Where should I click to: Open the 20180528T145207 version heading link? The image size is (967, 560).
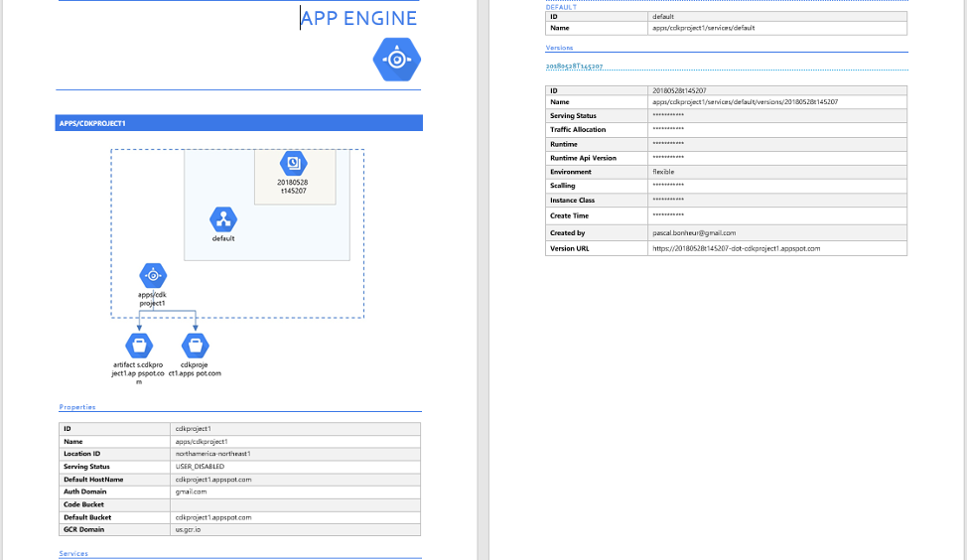pyautogui.click(x=574, y=66)
